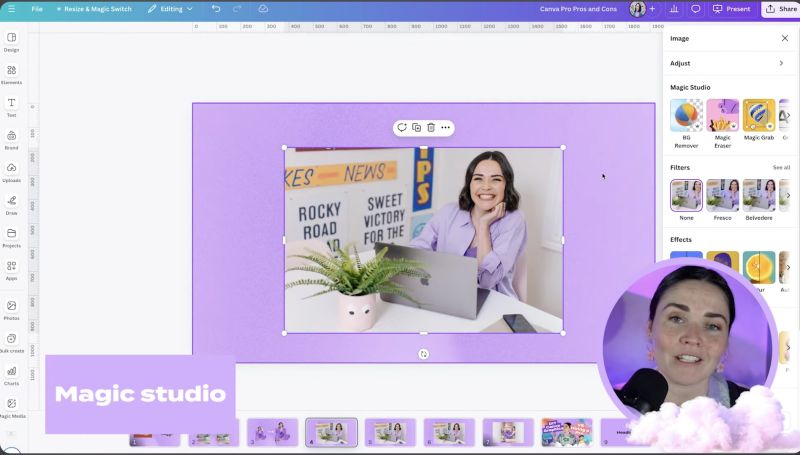
Task: Expand the Adjust section
Action: pos(728,63)
